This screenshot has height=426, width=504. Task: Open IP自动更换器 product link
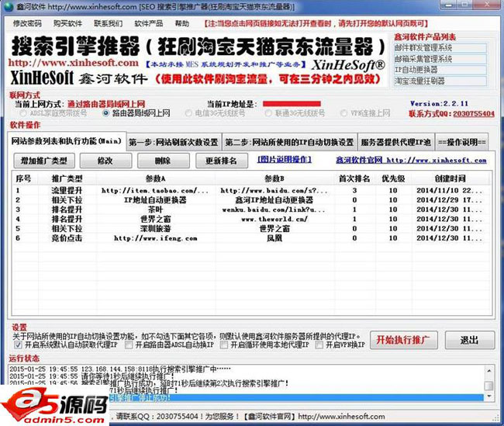point(440,70)
